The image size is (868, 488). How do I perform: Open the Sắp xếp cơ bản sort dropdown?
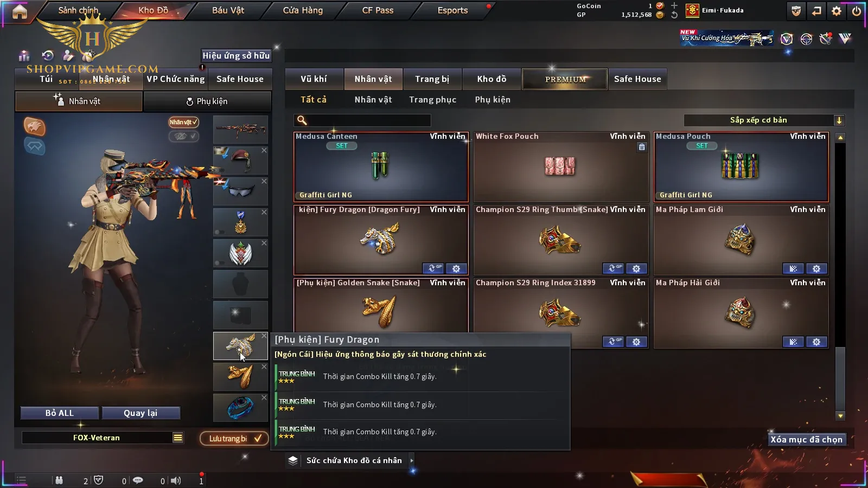764,120
